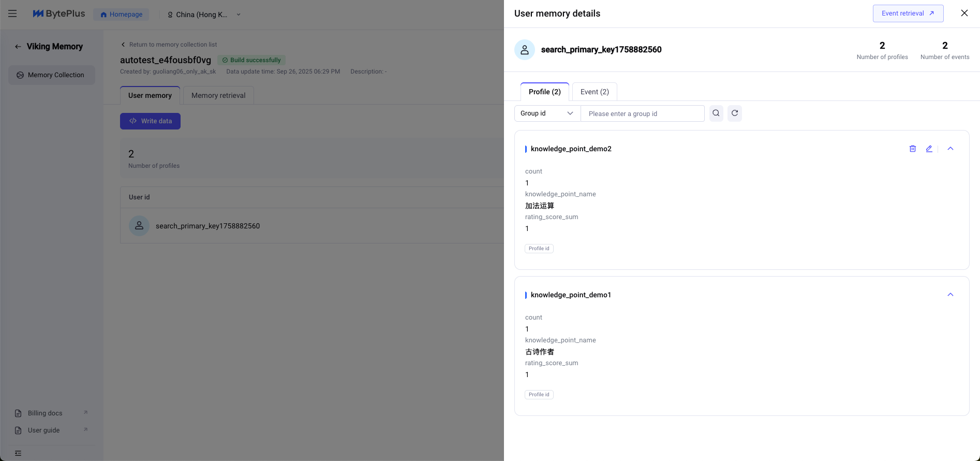The width and height of the screenshot is (980, 461).
Task: Select the Memory retrieval tab
Action: [218, 95]
